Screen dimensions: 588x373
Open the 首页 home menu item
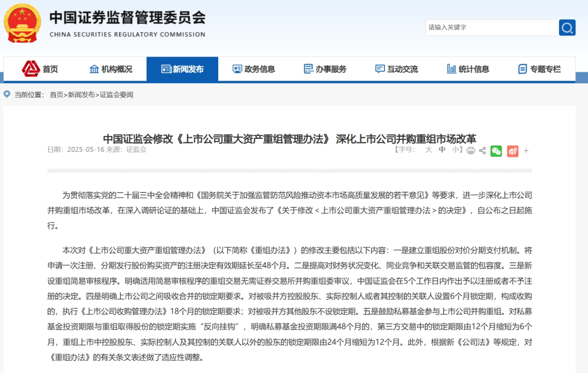click(40, 69)
